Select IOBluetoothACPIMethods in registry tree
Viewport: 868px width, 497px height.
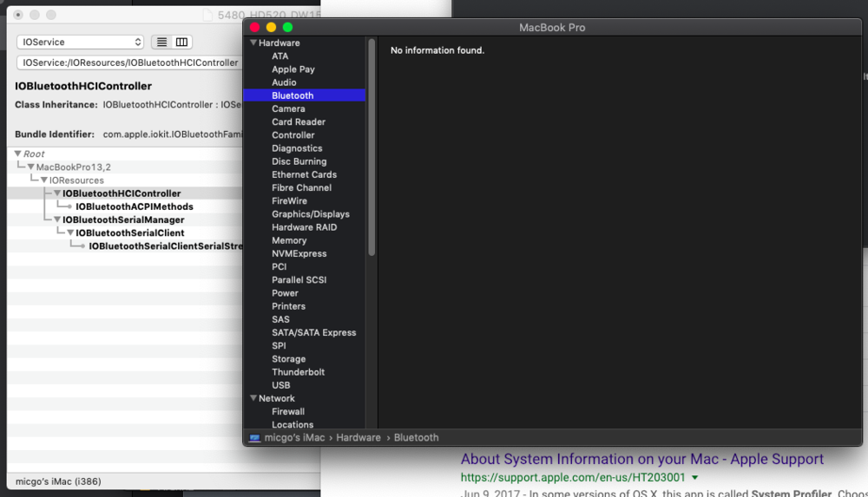click(x=134, y=207)
